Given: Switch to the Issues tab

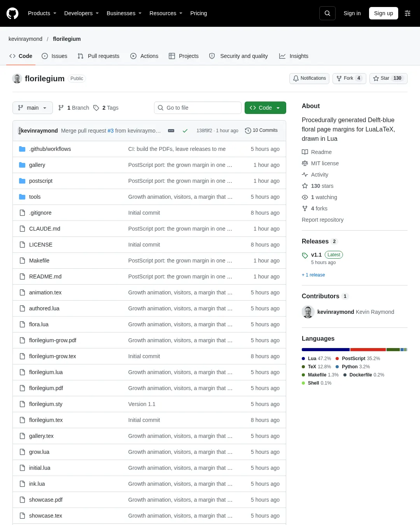Looking at the screenshot, I should (54, 56).
